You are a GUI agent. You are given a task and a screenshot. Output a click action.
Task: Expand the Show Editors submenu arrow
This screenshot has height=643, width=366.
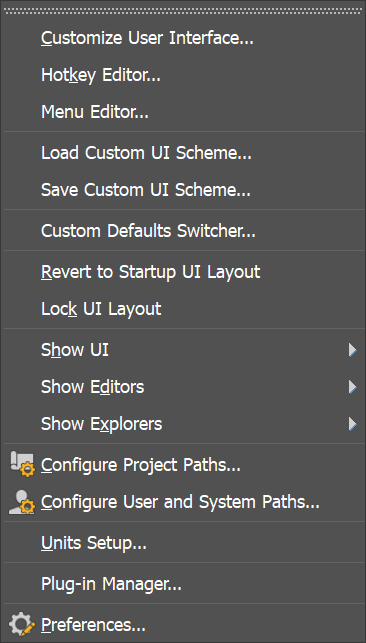(x=352, y=387)
